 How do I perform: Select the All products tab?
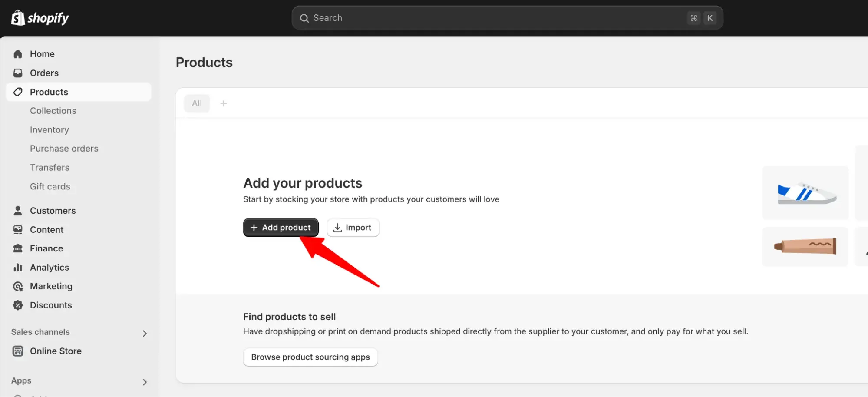[197, 103]
